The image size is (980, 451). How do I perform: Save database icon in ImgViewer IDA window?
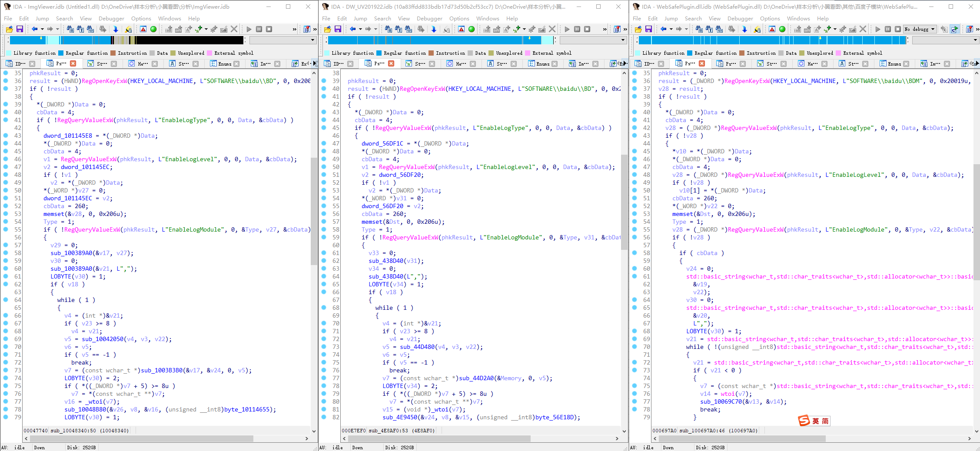[x=20, y=29]
